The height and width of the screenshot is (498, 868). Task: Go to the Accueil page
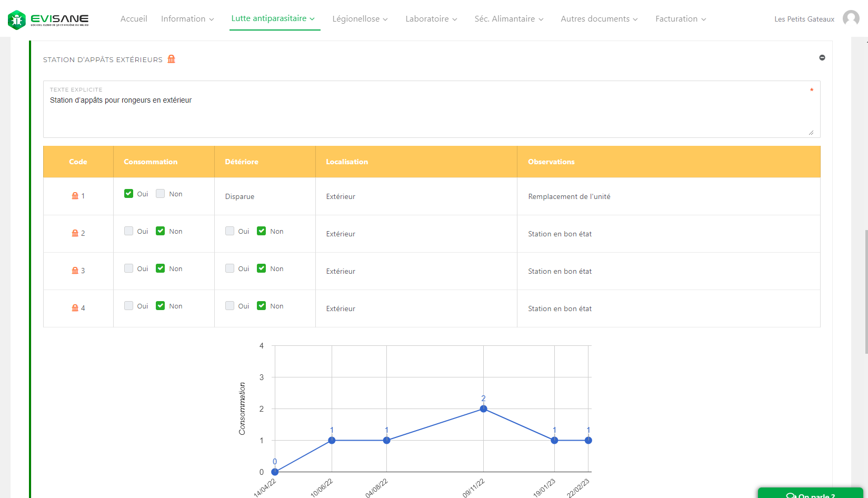tap(134, 19)
